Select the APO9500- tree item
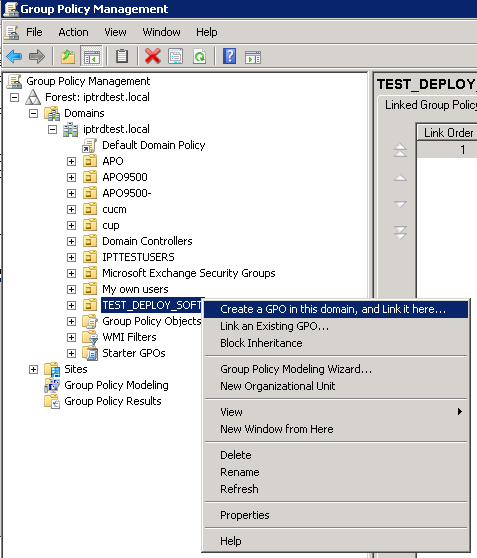 coord(127,193)
